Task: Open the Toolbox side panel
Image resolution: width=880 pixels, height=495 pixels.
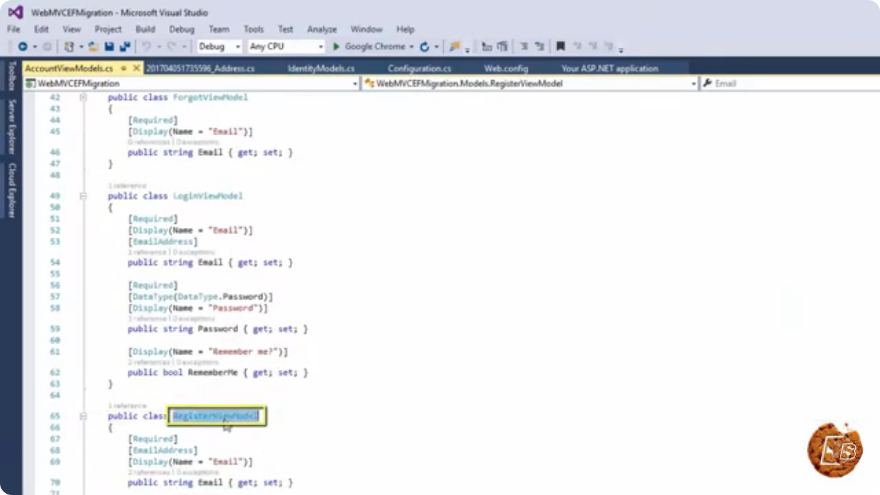Action: (11, 76)
